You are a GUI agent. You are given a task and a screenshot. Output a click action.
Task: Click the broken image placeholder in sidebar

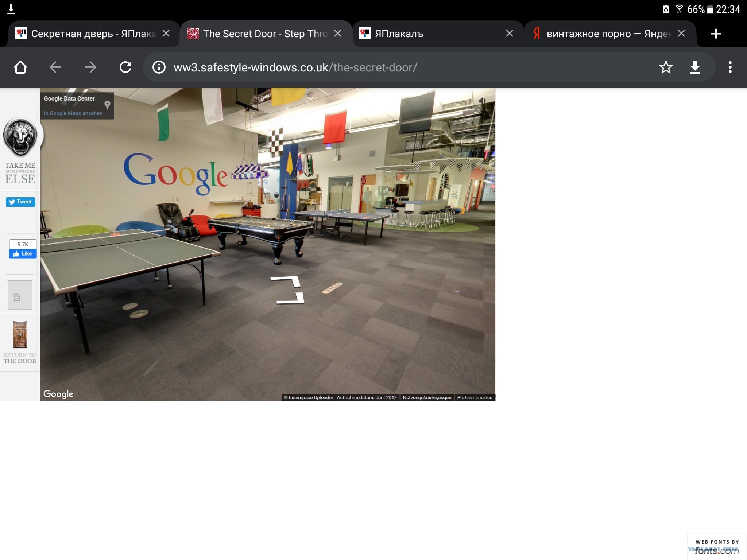click(x=20, y=295)
